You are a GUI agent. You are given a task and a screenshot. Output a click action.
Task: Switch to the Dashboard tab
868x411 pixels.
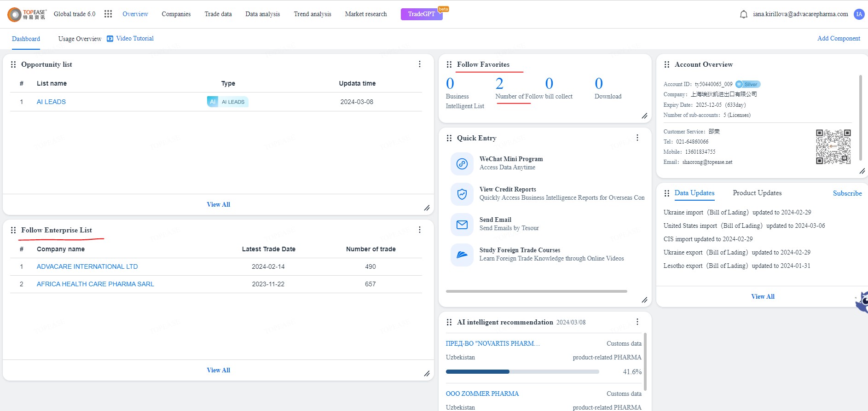[x=26, y=39]
